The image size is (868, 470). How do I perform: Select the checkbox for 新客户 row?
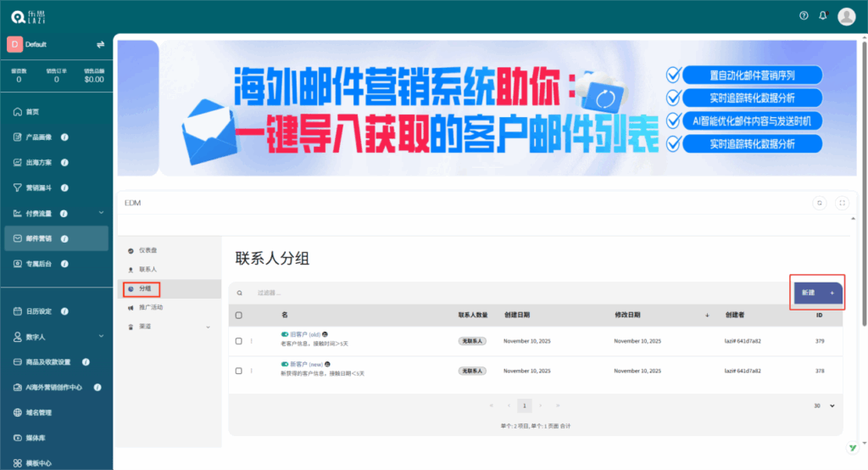point(238,371)
